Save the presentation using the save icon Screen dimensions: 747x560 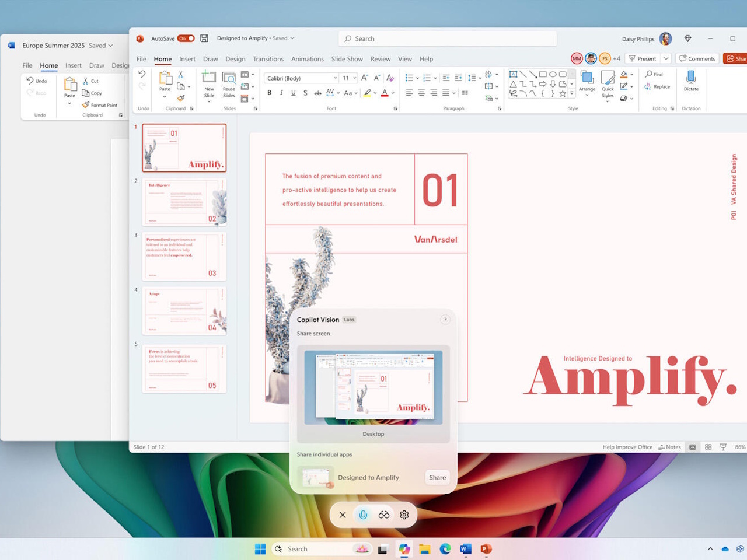pyautogui.click(x=204, y=38)
